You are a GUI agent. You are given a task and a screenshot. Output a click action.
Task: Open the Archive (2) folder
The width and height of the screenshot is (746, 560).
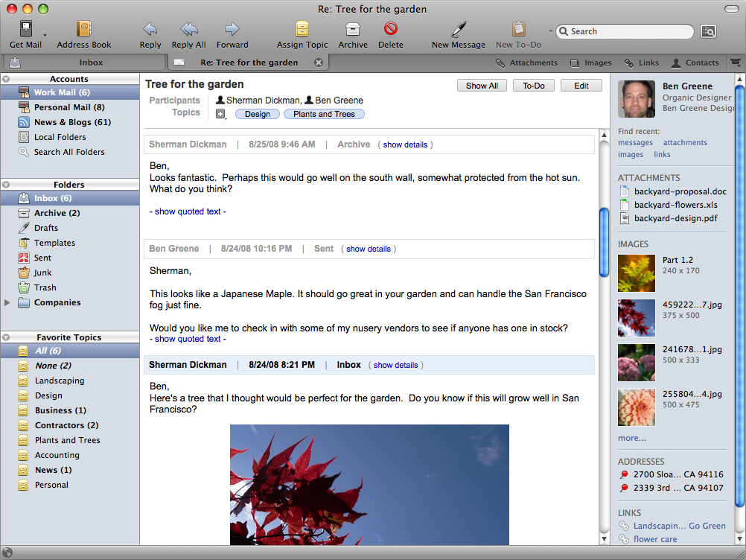click(70, 213)
